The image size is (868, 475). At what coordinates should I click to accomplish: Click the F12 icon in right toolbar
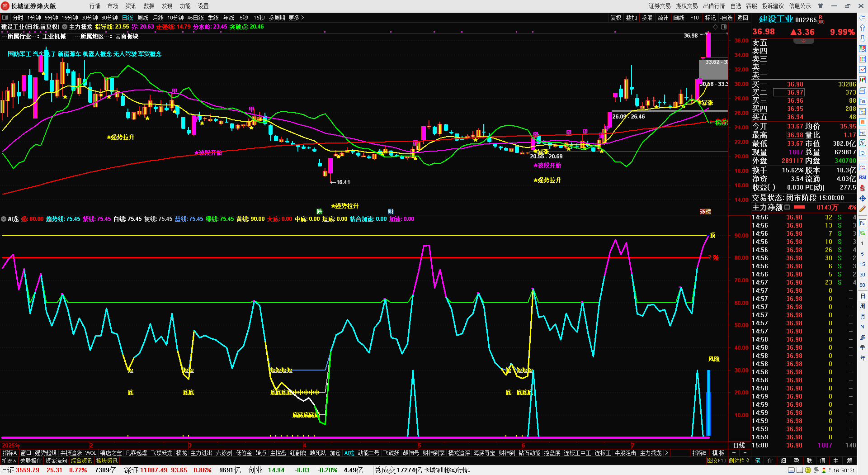pyautogui.click(x=862, y=133)
